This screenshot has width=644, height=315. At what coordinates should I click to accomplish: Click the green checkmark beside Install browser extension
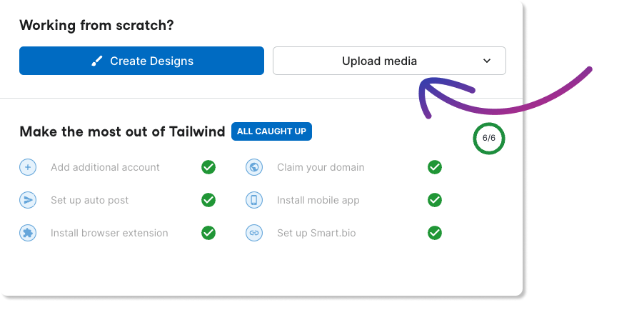pos(208,233)
